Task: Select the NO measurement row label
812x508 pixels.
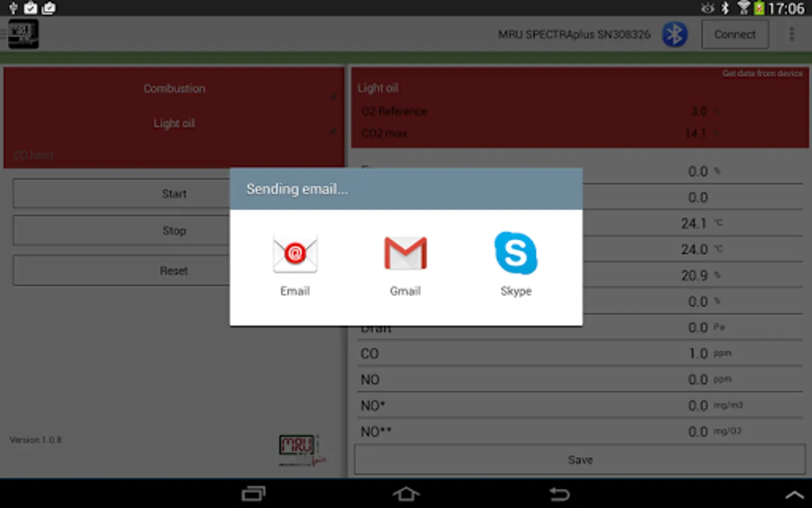Action: (370, 380)
